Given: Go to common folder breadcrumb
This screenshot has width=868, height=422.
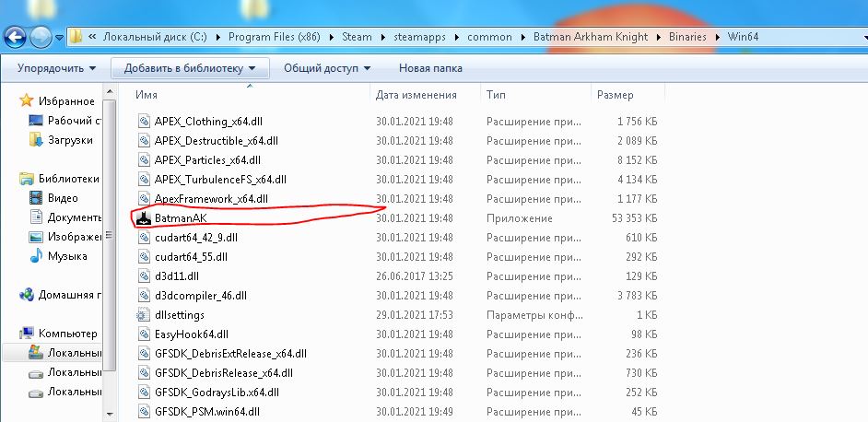Looking at the screenshot, I should 489,37.
